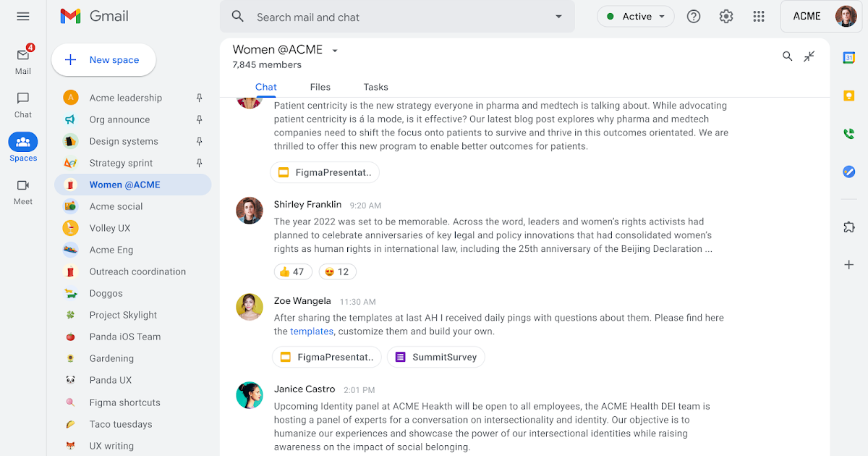
Task: Open the phone Voice side panel icon
Action: pyautogui.click(x=849, y=133)
